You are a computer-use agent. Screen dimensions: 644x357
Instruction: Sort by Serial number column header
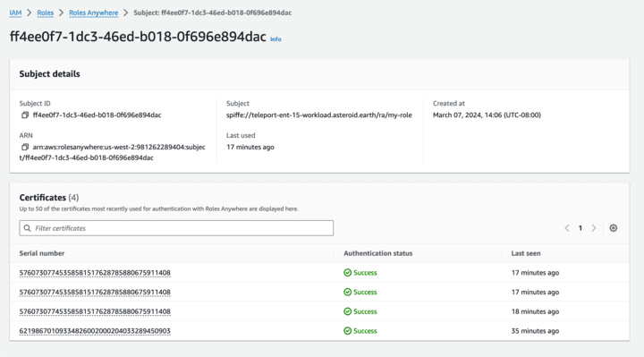click(42, 253)
